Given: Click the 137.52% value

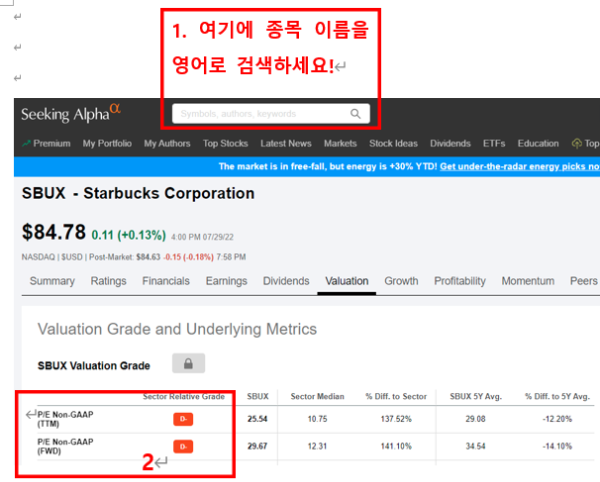Looking at the screenshot, I should (x=396, y=419).
